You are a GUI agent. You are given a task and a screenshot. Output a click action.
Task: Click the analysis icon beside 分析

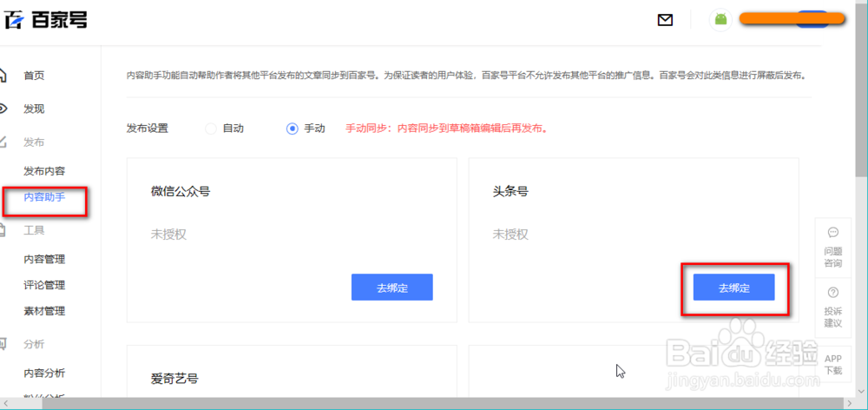[x=3, y=344]
